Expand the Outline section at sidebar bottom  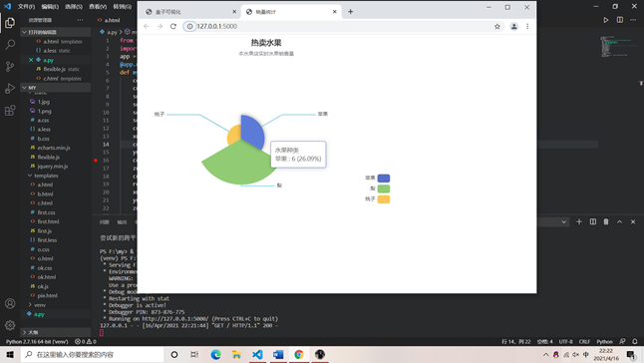[56, 332]
